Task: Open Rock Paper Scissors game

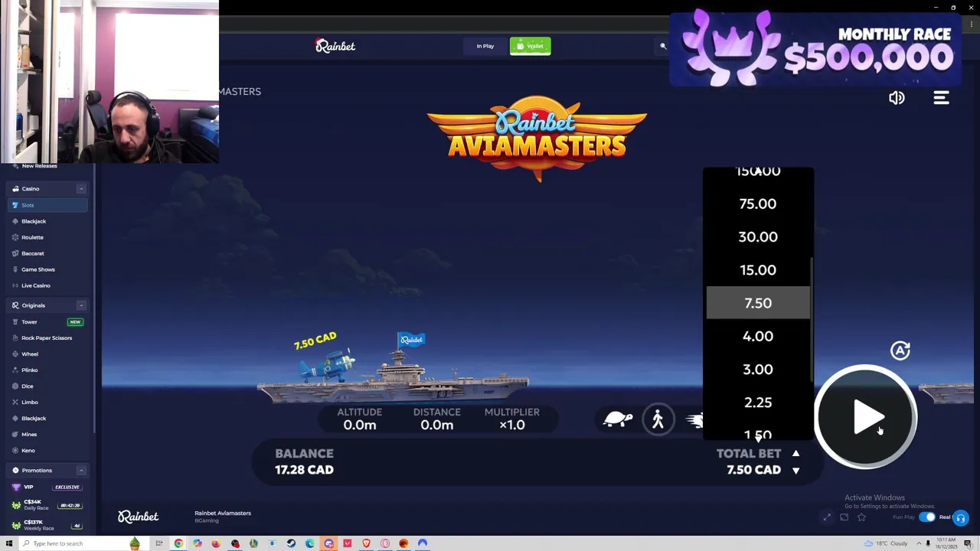Action: pos(47,338)
